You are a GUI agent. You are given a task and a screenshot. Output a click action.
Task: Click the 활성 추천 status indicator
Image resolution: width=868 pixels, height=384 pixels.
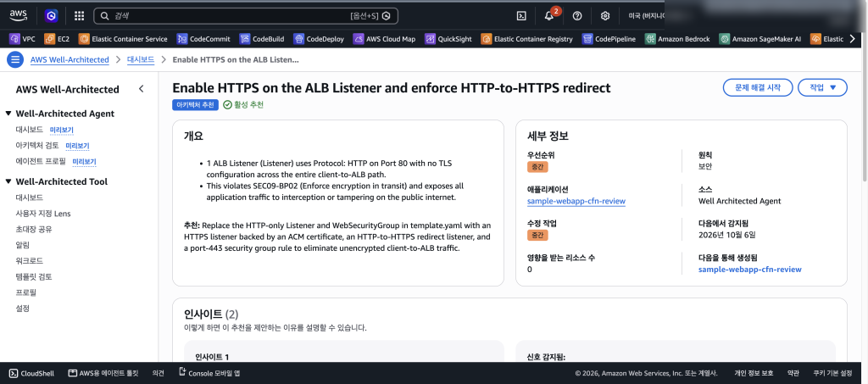[243, 104]
